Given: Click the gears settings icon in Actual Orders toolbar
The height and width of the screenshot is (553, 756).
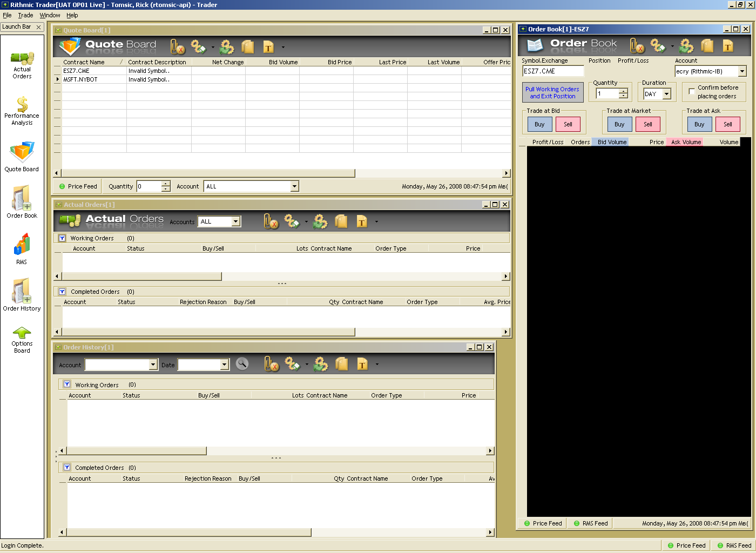Looking at the screenshot, I should 292,221.
